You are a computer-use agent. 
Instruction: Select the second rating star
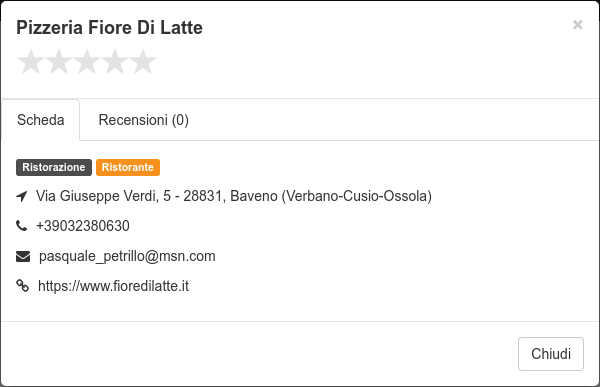coord(59,61)
